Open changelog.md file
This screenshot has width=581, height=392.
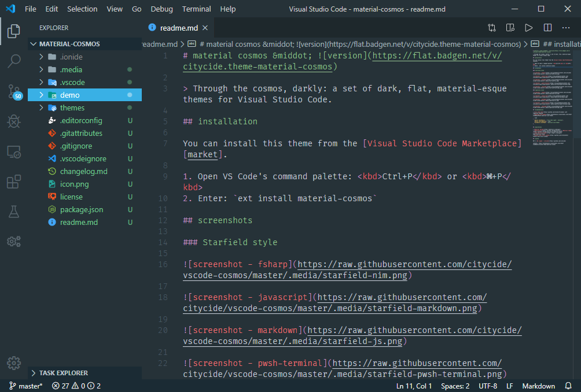85,171
